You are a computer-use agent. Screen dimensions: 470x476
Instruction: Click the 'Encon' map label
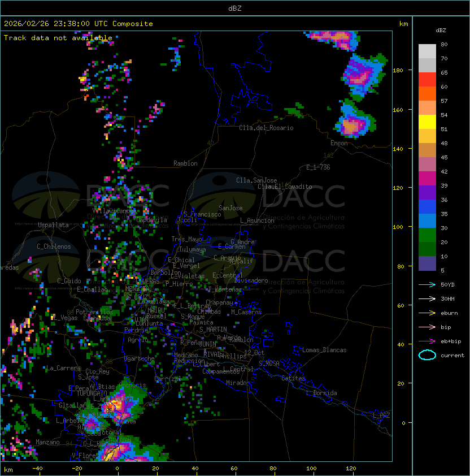[x=339, y=143]
